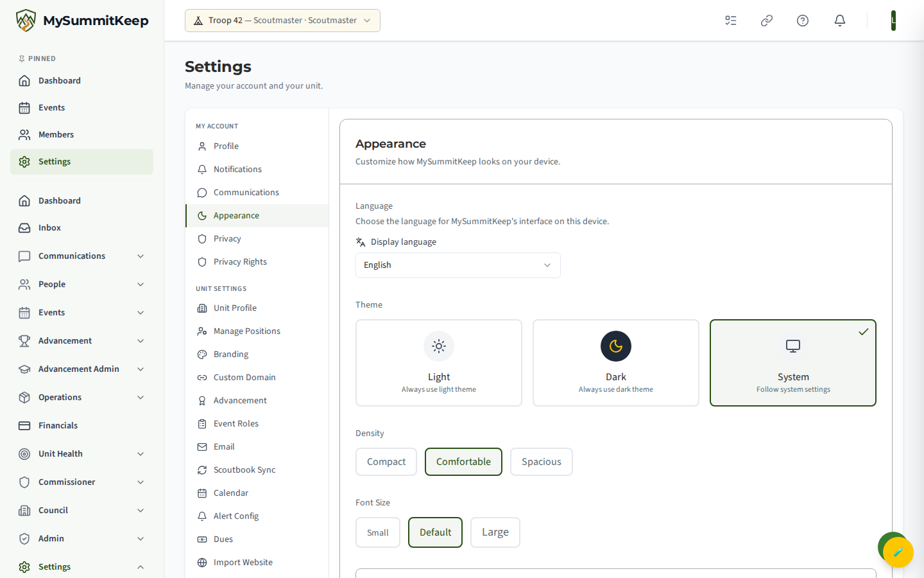Expand the People sidebar section
The width and height of the screenshot is (924, 578).
coord(81,285)
